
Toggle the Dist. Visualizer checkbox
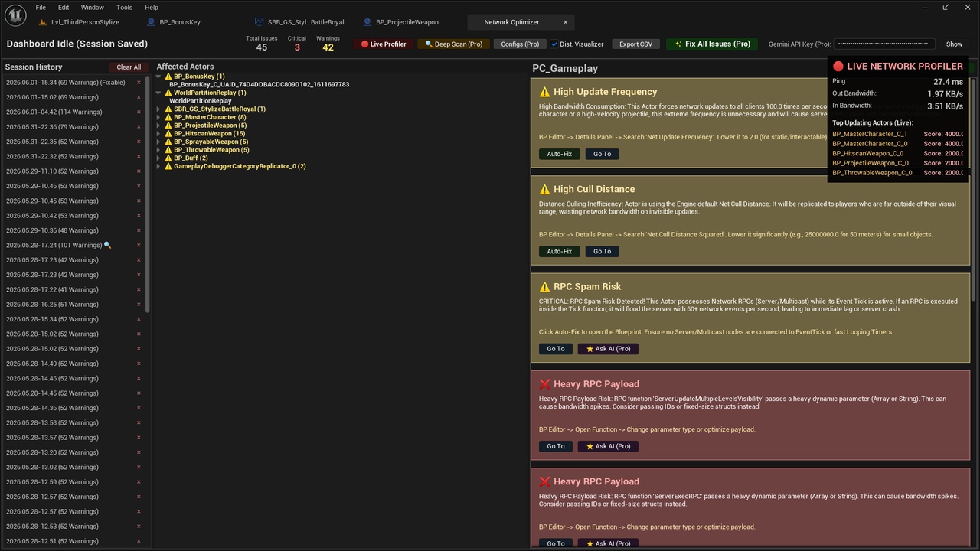click(x=555, y=44)
